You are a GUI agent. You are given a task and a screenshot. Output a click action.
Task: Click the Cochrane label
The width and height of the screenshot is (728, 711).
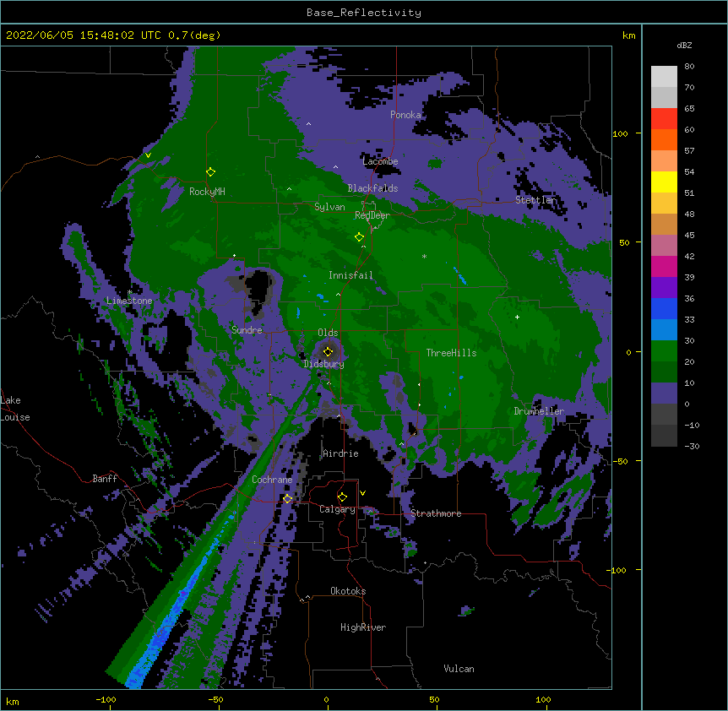[x=272, y=480]
